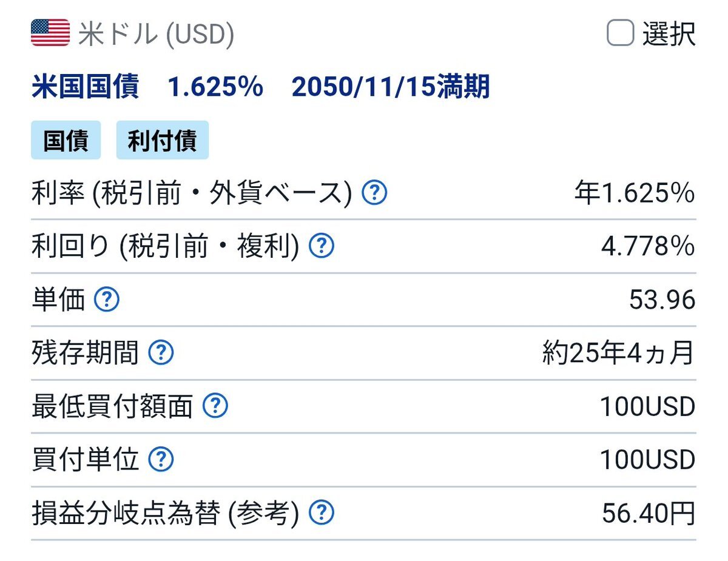This screenshot has width=728, height=561.
Task: Show help for 残存期間
Action: [161, 353]
